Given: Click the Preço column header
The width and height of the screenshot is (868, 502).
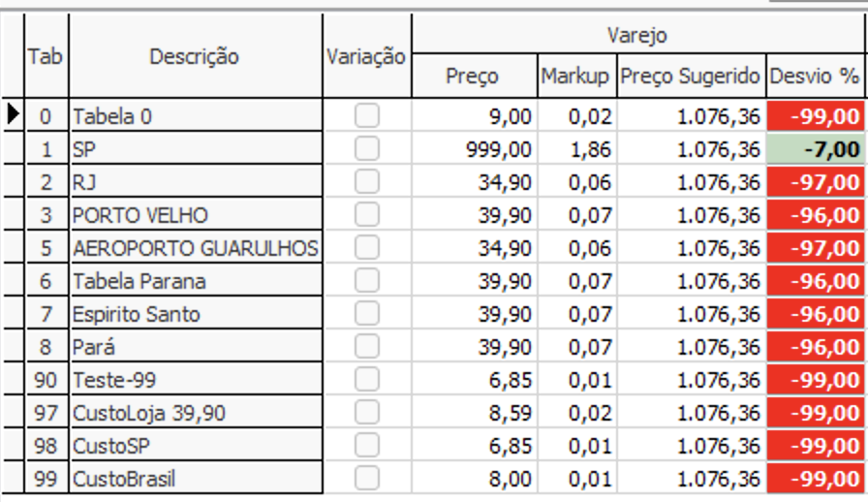Looking at the screenshot, I should tap(473, 76).
